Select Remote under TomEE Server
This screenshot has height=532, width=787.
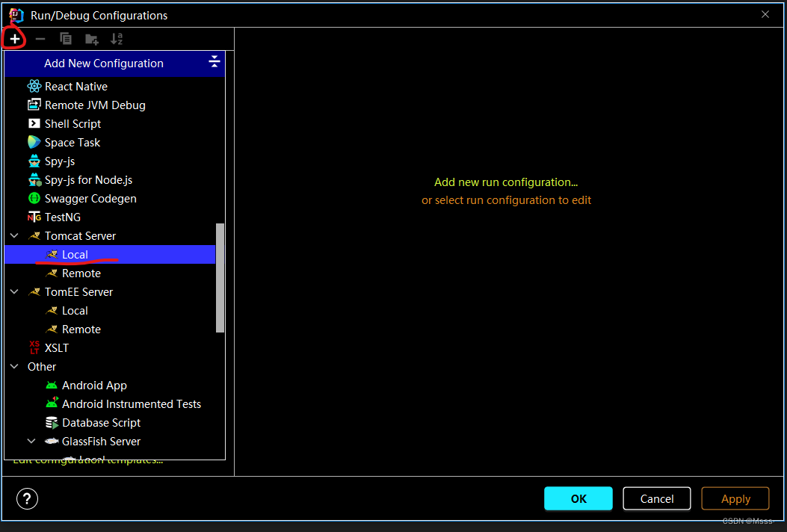click(110, 330)
